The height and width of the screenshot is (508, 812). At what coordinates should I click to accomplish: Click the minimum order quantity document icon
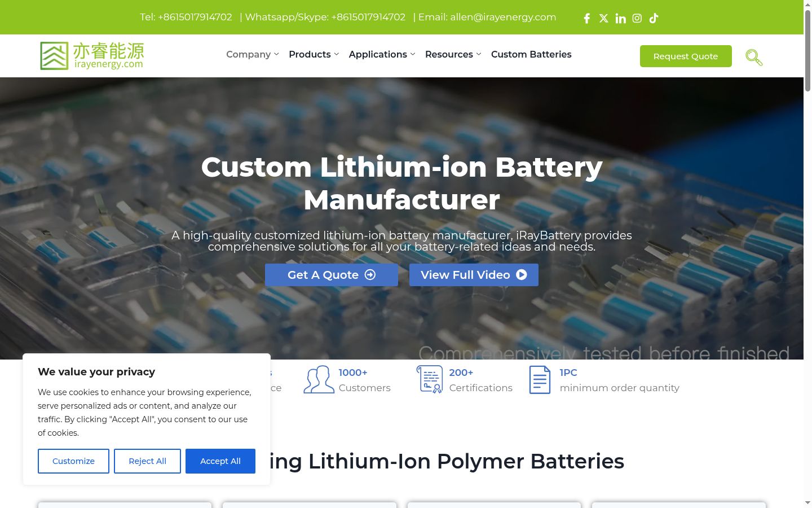tap(540, 379)
